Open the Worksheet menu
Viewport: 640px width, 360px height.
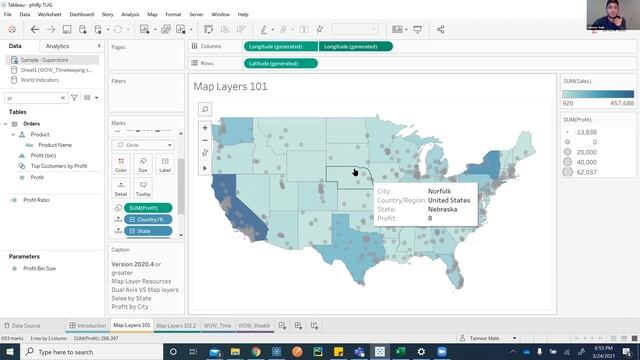point(49,14)
